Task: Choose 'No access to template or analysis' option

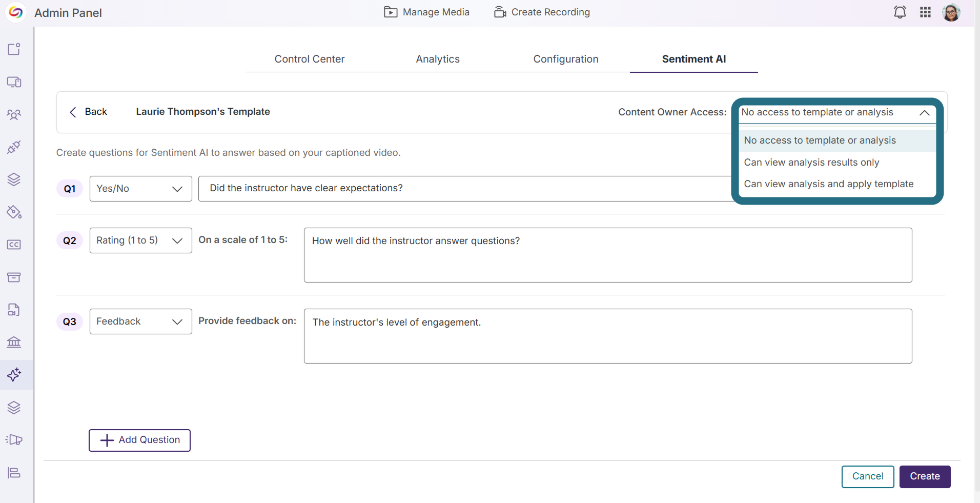Action: click(x=837, y=140)
